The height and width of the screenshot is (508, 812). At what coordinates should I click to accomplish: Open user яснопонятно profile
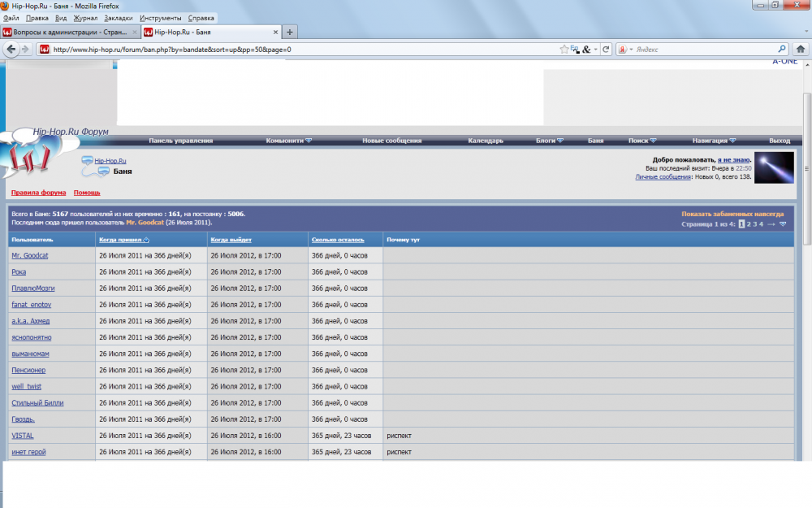31,337
